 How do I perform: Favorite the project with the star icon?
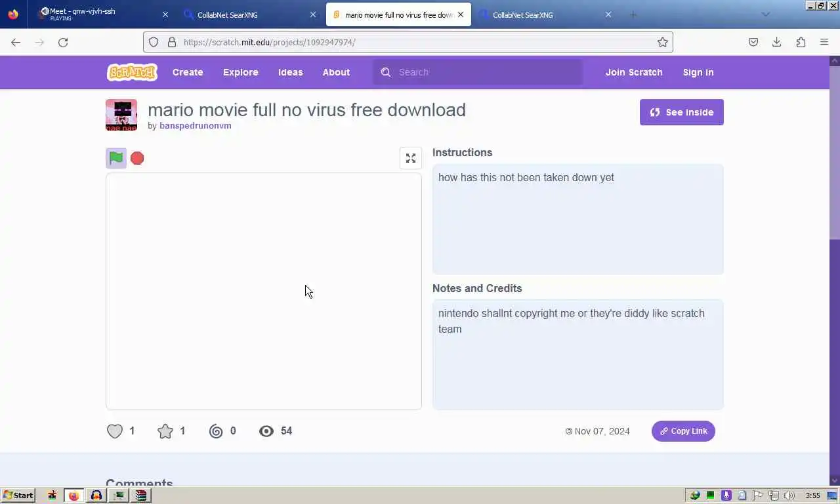[x=165, y=431]
